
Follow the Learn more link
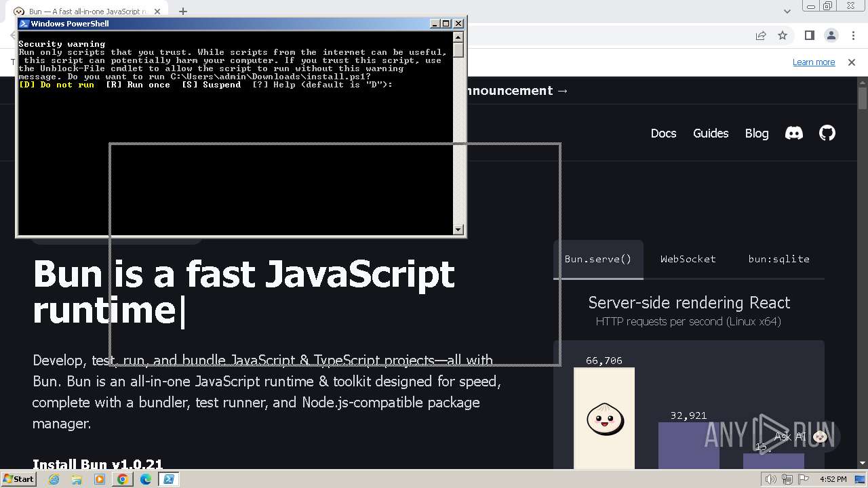point(814,62)
